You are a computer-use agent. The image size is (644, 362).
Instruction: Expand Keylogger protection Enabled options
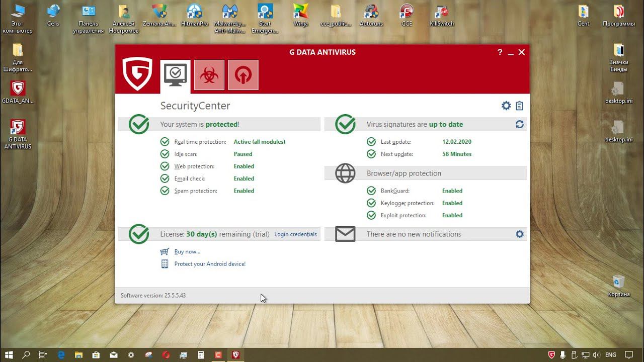tap(452, 203)
